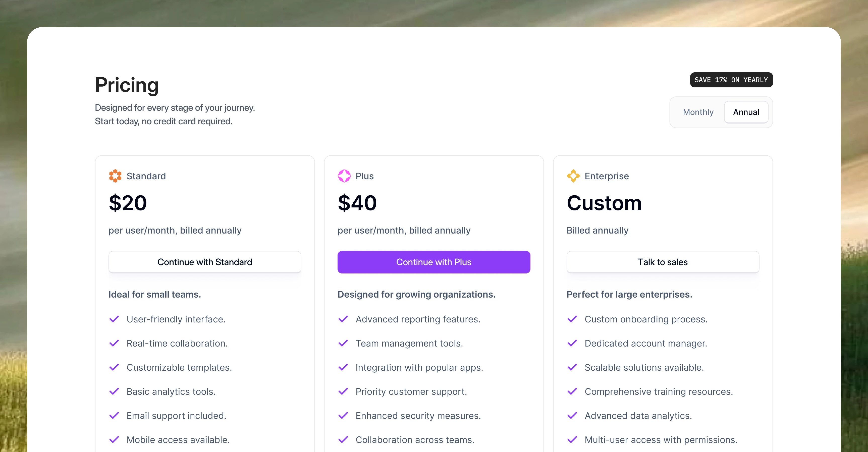Image resolution: width=868 pixels, height=452 pixels.
Task: Click Continue with Plus
Action: 434,262
